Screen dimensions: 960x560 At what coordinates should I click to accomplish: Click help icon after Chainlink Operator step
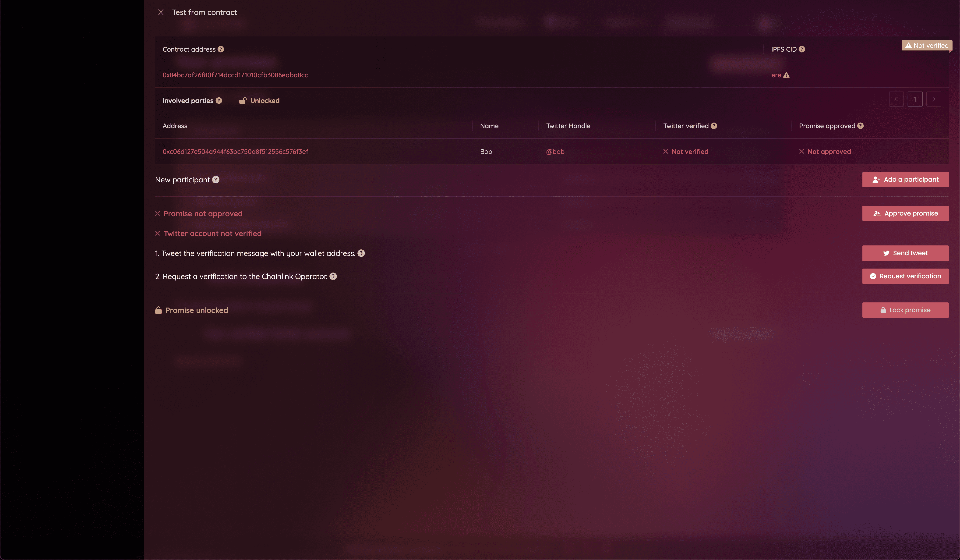333,276
